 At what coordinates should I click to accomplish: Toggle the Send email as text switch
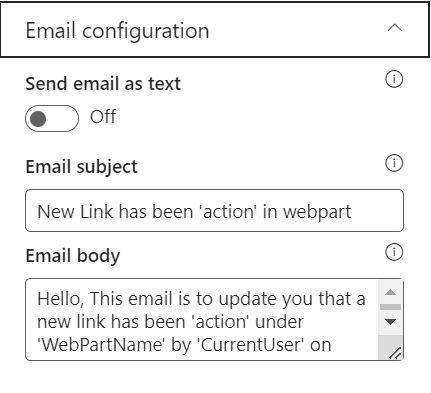tap(52, 118)
